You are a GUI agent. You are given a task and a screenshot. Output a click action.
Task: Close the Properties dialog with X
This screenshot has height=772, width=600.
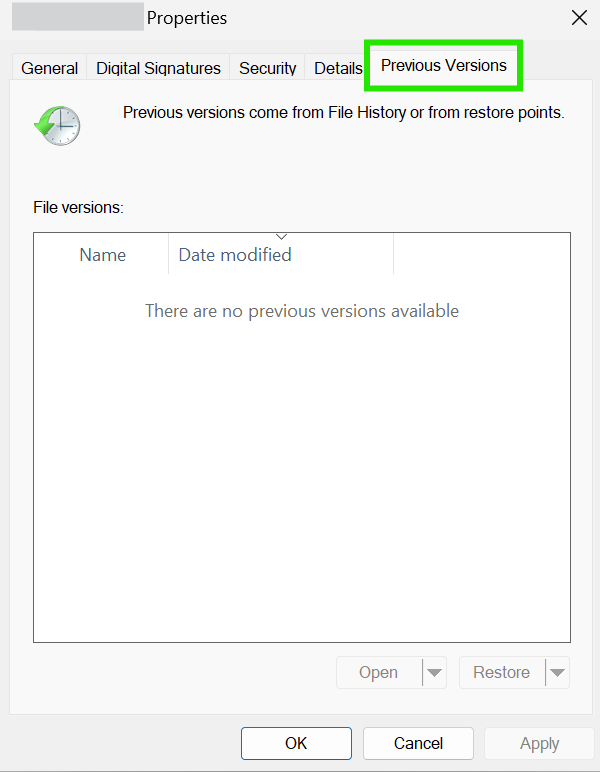pyautogui.click(x=579, y=18)
